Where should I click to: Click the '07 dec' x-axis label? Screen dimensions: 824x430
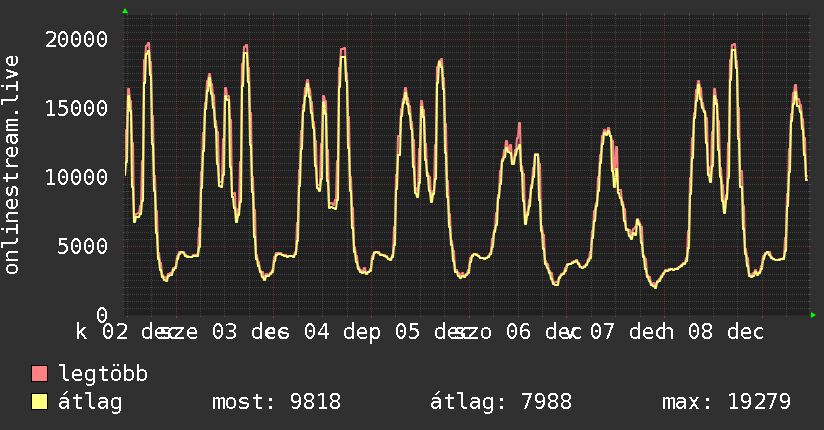point(627,332)
